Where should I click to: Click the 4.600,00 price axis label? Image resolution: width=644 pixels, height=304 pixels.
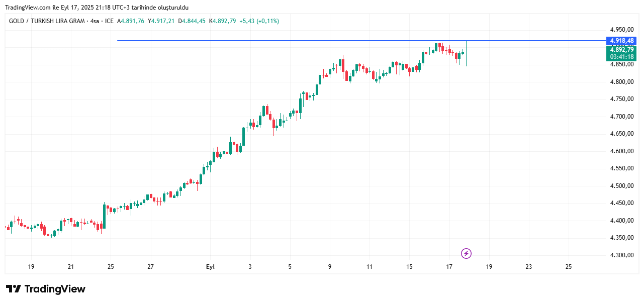tap(622, 151)
